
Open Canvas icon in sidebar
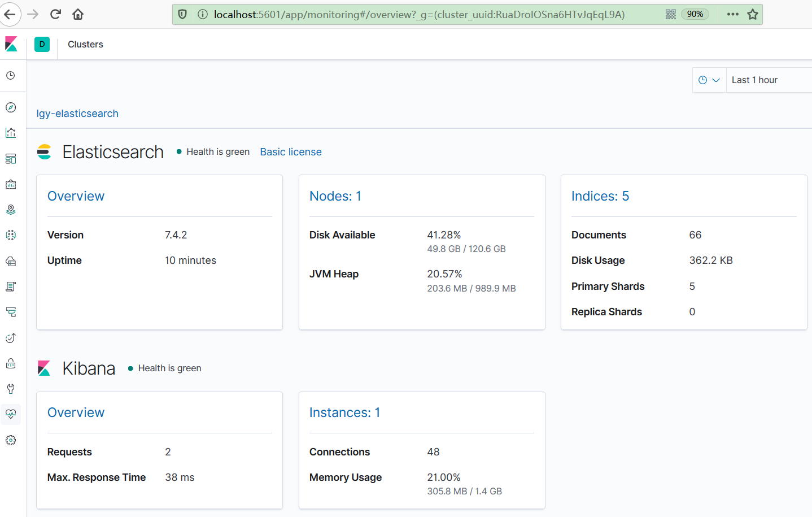point(11,184)
